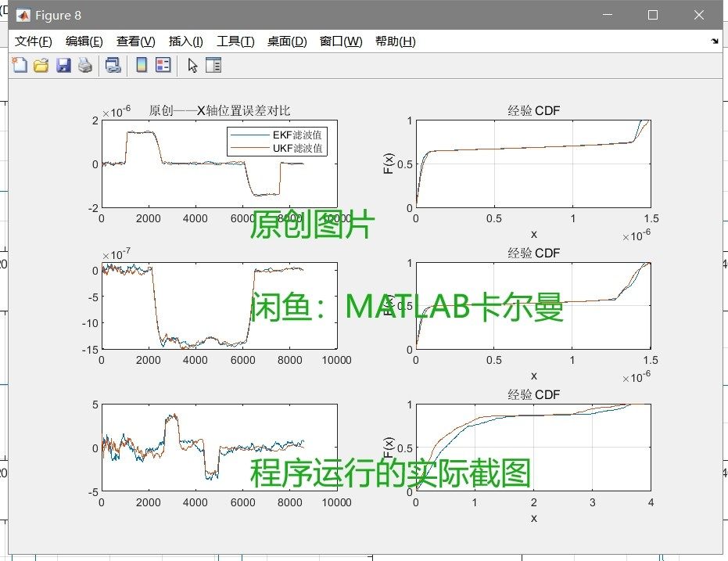Viewport: 728px width, 561px height.
Task: Open the Property Inspector icon
Action: (x=213, y=65)
